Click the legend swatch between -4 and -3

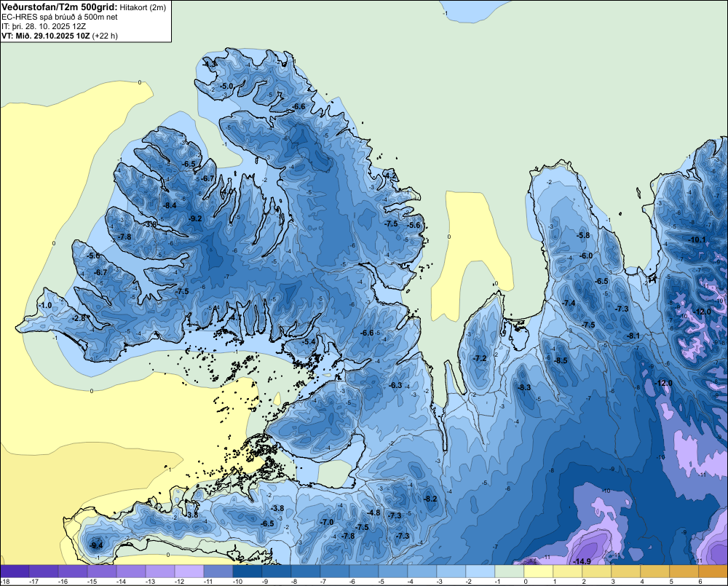(422, 571)
